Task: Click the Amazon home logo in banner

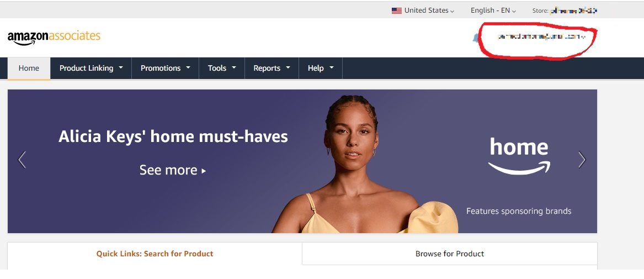Action: [x=519, y=156]
